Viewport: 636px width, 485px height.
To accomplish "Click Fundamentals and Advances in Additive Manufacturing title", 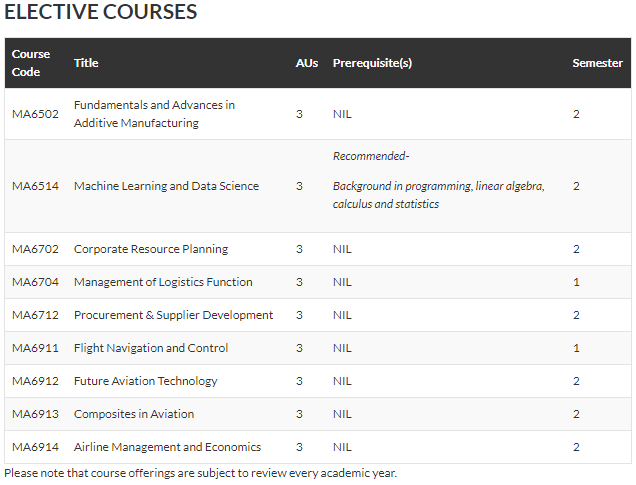I will coord(154,114).
